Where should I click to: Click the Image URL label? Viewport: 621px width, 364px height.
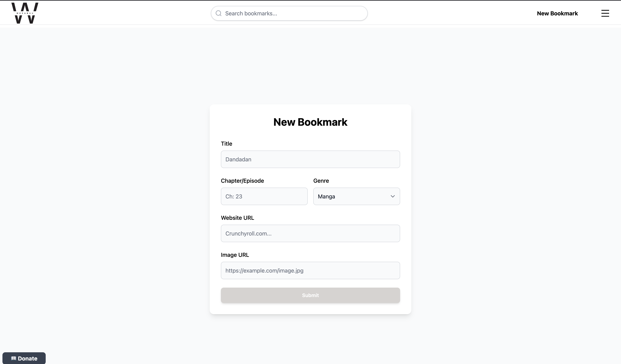(235, 255)
